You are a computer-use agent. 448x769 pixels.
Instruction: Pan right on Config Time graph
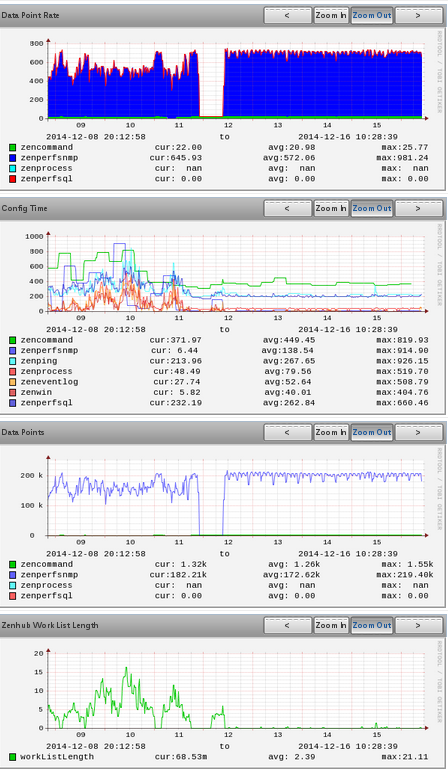[x=418, y=208]
